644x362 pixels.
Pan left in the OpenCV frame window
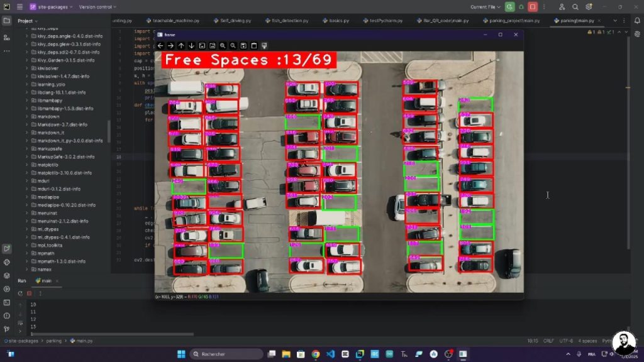pyautogui.click(x=160, y=46)
